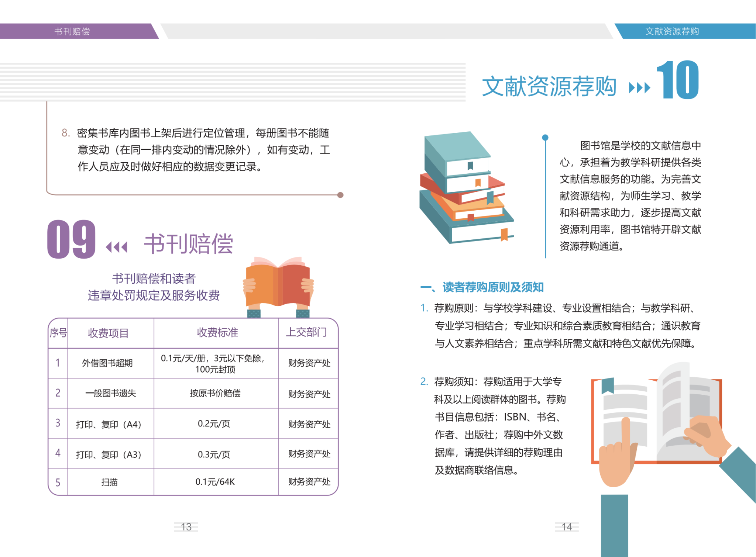The height and width of the screenshot is (557, 756).
Task: Click the 0.1元/64K scan fee cell
Action: [x=215, y=482]
